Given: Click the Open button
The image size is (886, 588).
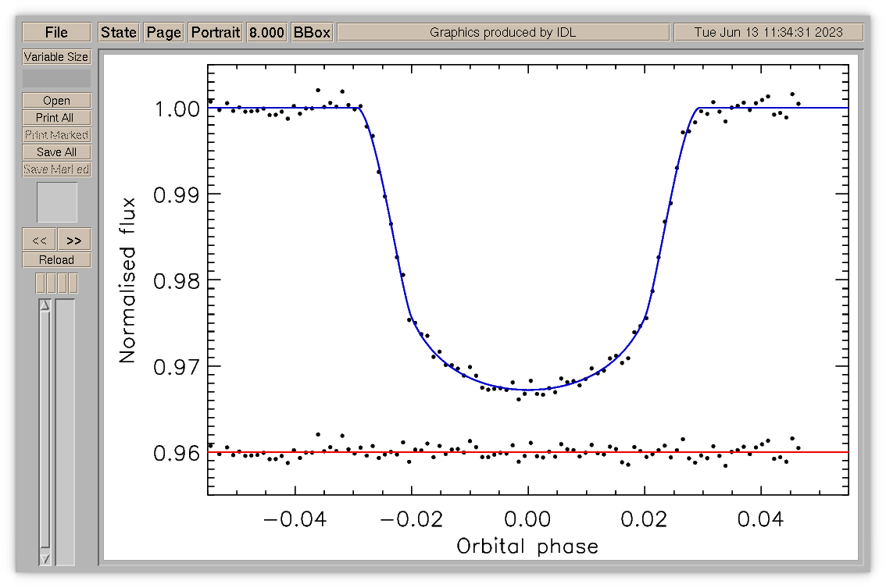Looking at the screenshot, I should pos(56,101).
